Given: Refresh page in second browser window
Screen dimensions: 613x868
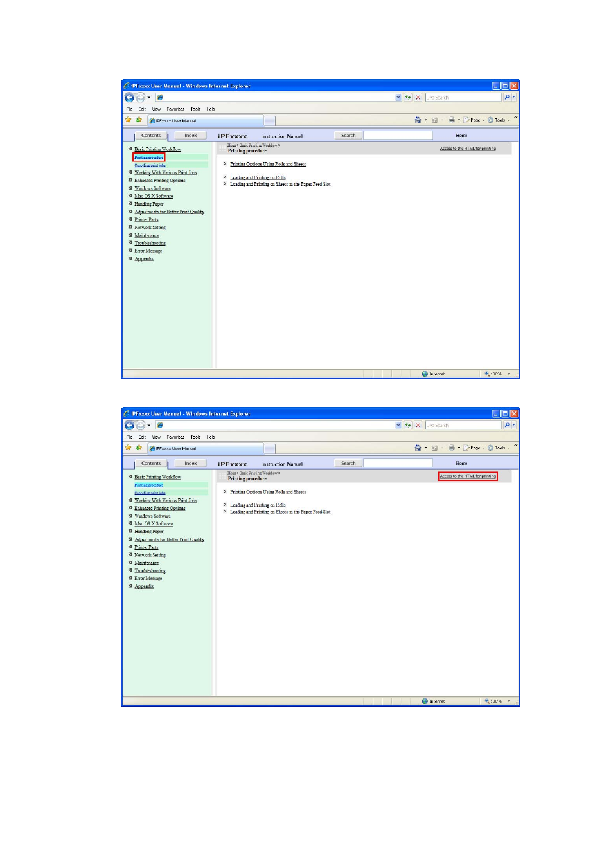Looking at the screenshot, I should click(408, 426).
